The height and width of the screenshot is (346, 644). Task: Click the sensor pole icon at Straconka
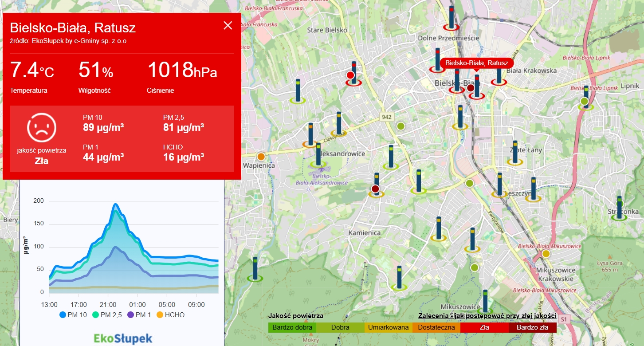click(619, 207)
